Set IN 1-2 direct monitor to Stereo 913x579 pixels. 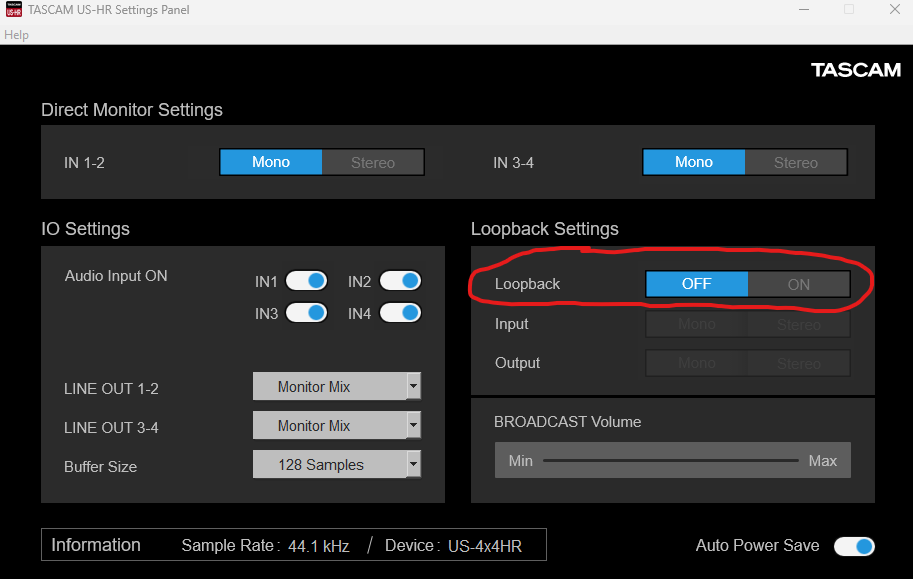point(373,162)
